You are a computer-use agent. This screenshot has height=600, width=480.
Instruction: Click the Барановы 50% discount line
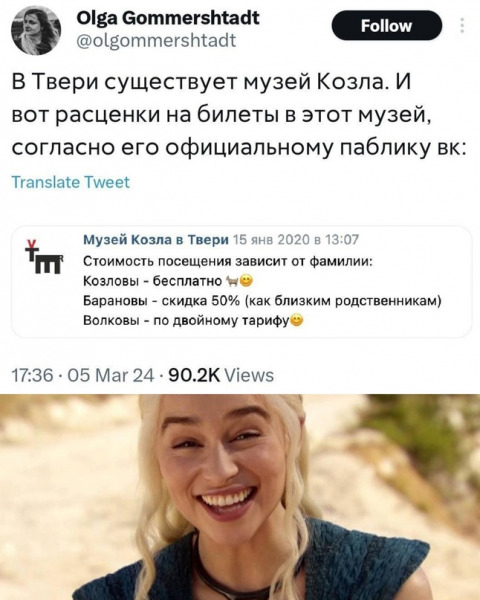(x=262, y=301)
